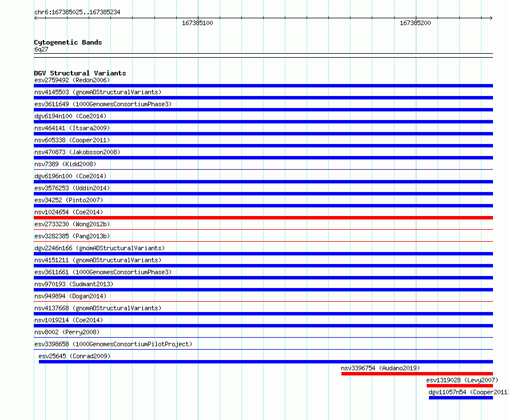
Task: Click the dgv6194n100 (Coe2014) label
Action: pyautogui.click(x=70, y=116)
